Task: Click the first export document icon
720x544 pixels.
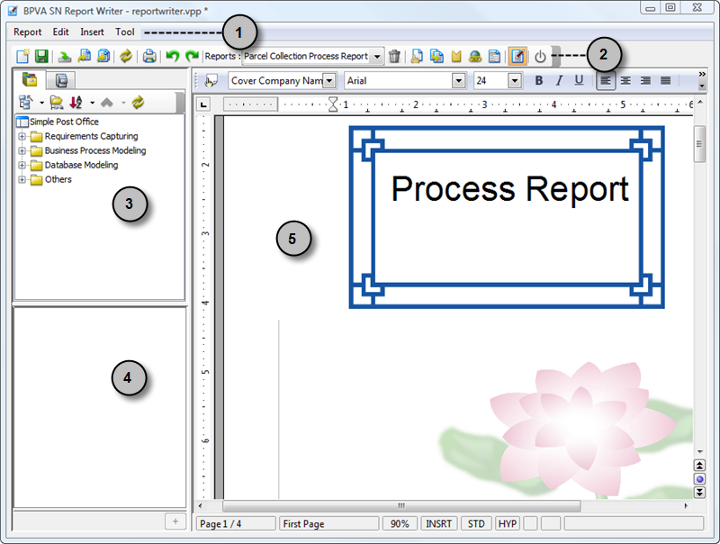Action: pyautogui.click(x=84, y=56)
